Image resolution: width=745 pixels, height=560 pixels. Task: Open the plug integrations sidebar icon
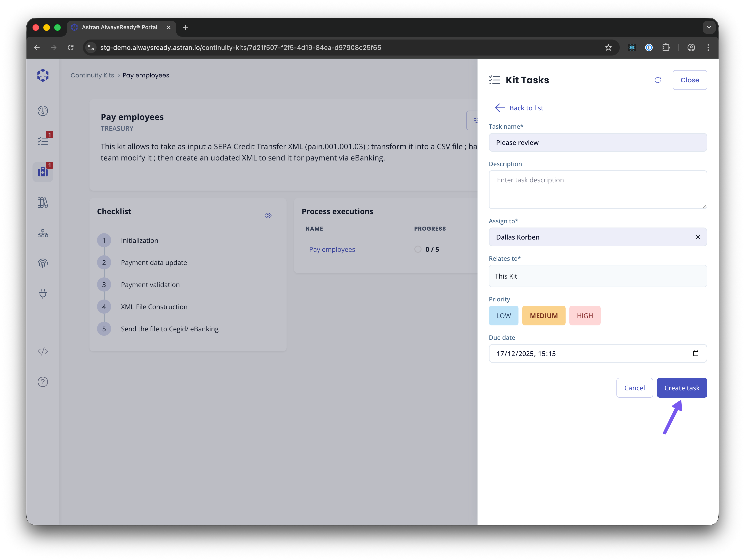(43, 294)
